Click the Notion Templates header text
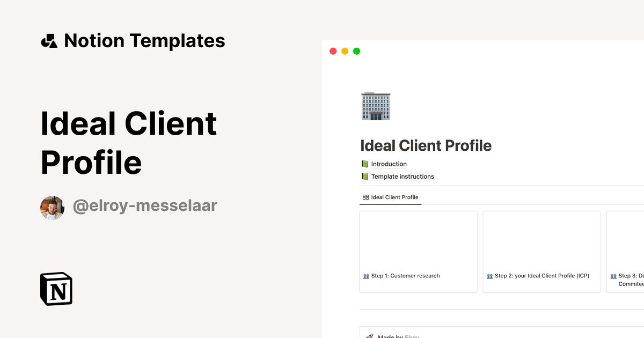The width and height of the screenshot is (644, 338). coord(144,41)
